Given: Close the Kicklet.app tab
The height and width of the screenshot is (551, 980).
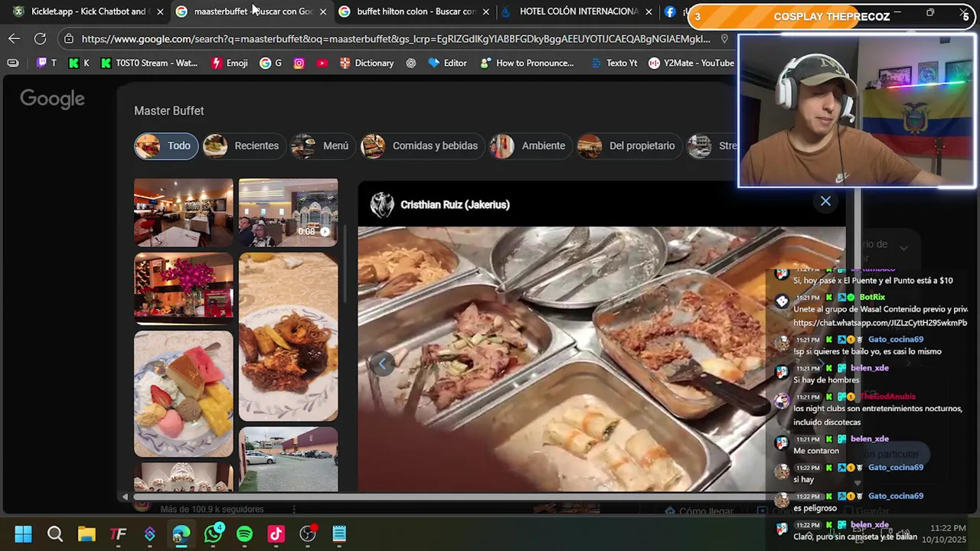Looking at the screenshot, I should click(160, 11).
